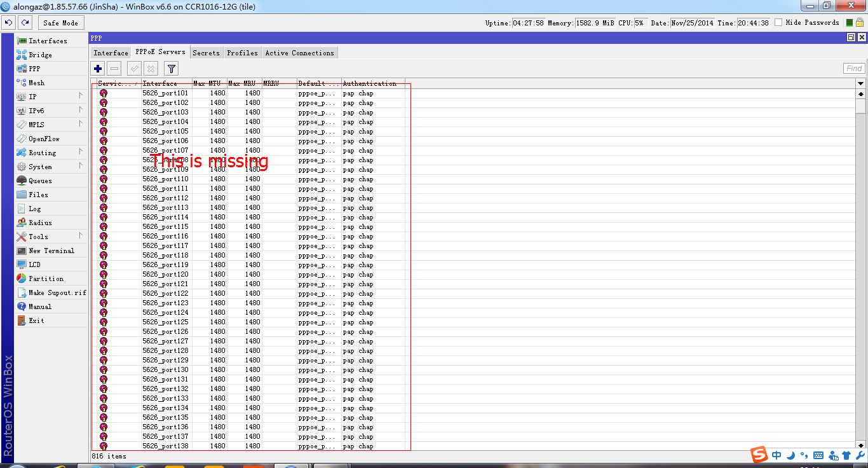Click the enable checkmark toolbar icon
This screenshot has height=468, width=868.
pos(134,68)
